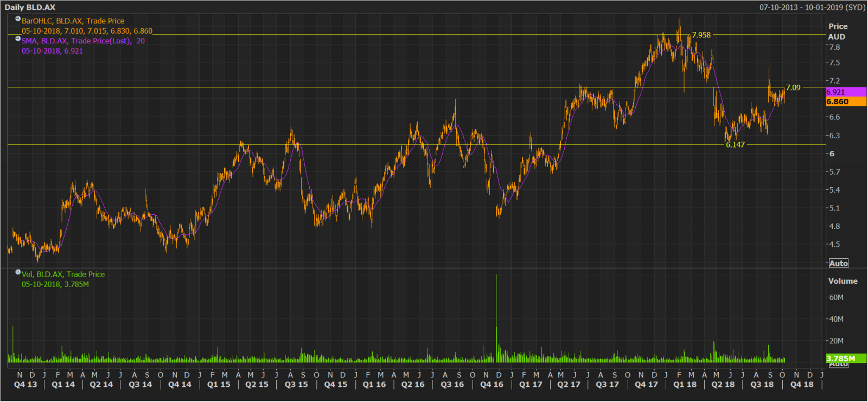Click the Q4 16 quarter label
This screenshot has width=868, height=402.
[492, 384]
